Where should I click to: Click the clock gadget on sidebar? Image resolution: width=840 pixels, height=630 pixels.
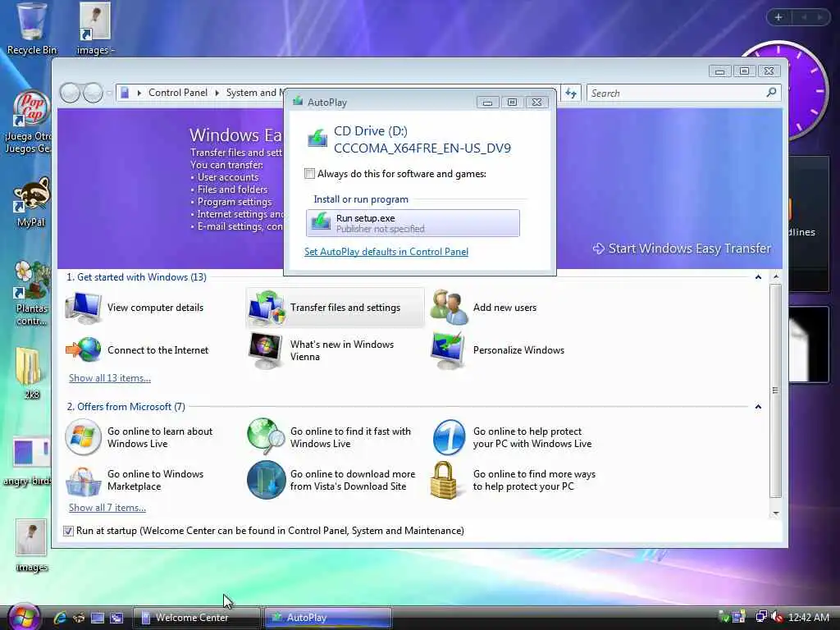807,90
